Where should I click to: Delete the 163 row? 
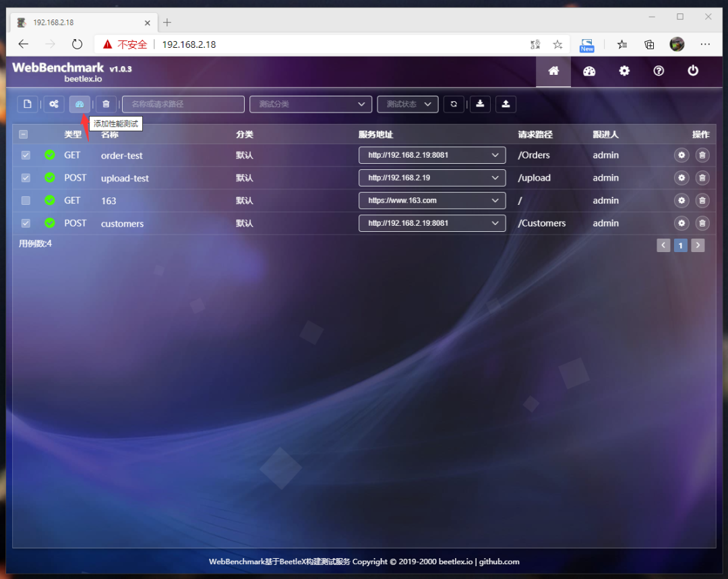[x=702, y=201]
